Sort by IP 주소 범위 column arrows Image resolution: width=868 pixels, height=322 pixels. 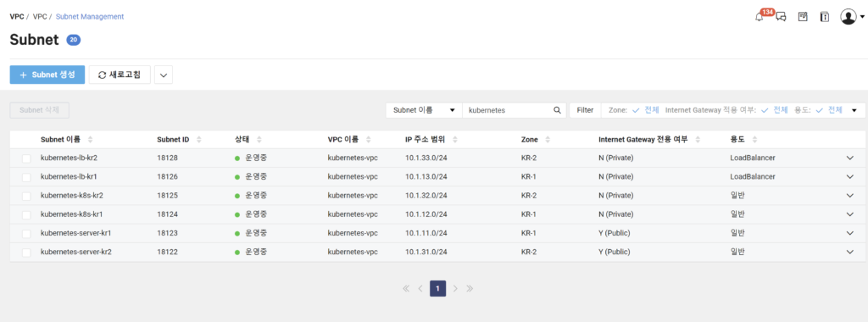[x=455, y=140]
